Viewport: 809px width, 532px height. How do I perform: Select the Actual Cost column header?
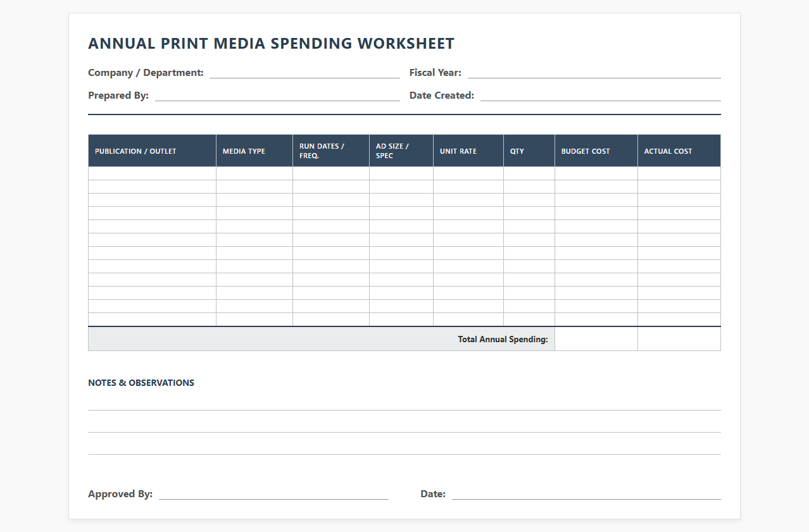[679, 151]
